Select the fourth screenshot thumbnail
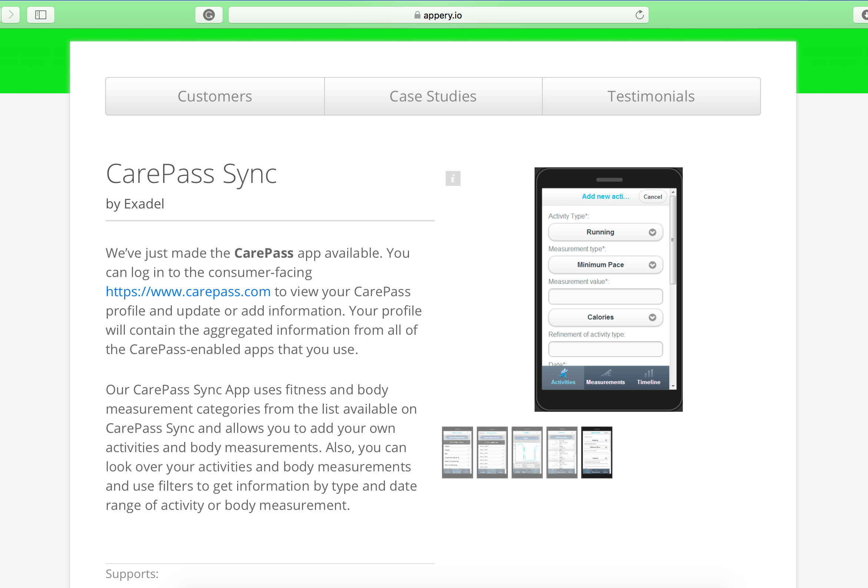 click(x=562, y=452)
